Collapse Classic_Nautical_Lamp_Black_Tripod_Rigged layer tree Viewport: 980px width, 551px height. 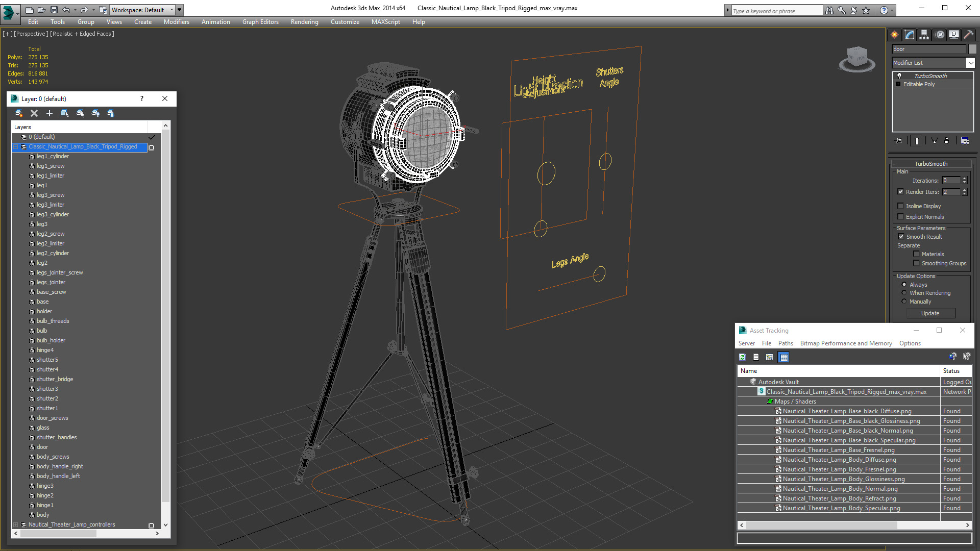coord(16,147)
